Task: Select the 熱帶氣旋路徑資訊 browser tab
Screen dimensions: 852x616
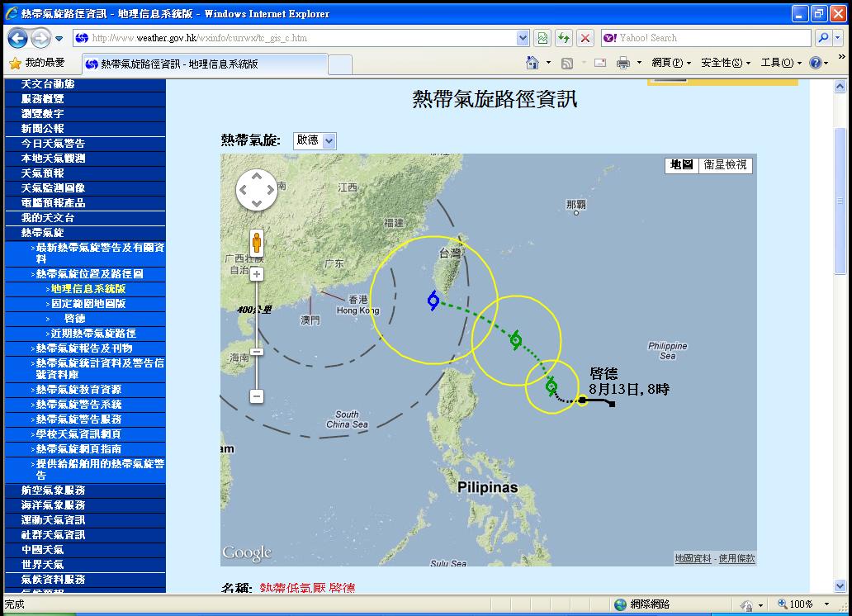Action: (205, 64)
